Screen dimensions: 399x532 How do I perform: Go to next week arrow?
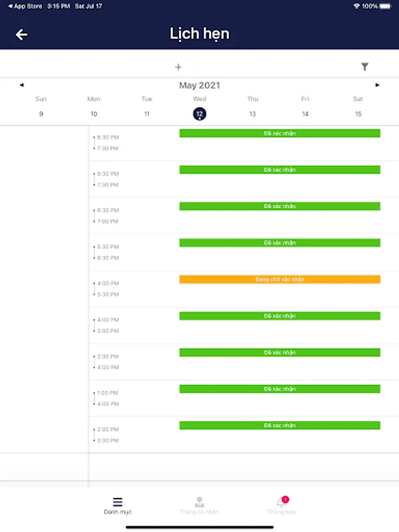378,85
